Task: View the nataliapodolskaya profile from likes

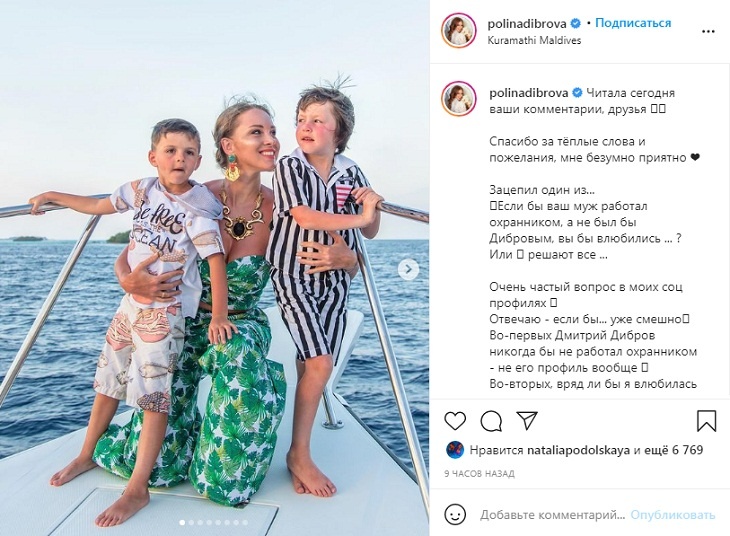Action: (x=579, y=450)
